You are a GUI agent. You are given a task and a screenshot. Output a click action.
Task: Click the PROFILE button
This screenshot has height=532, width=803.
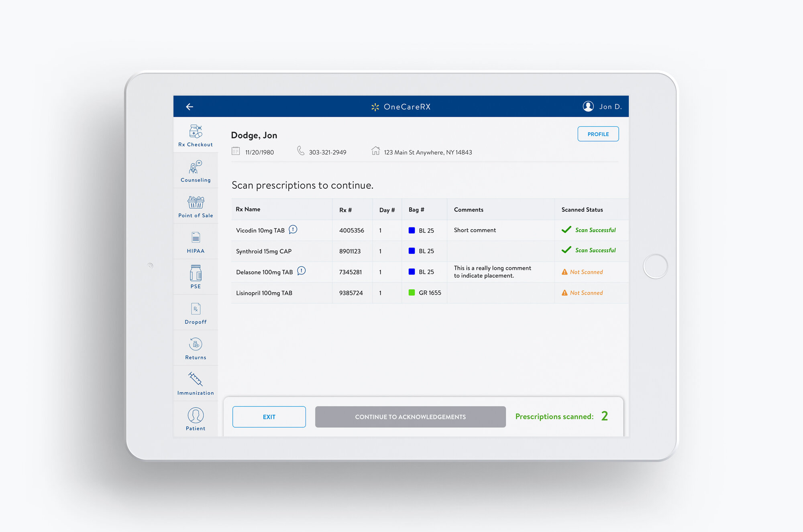(x=598, y=134)
